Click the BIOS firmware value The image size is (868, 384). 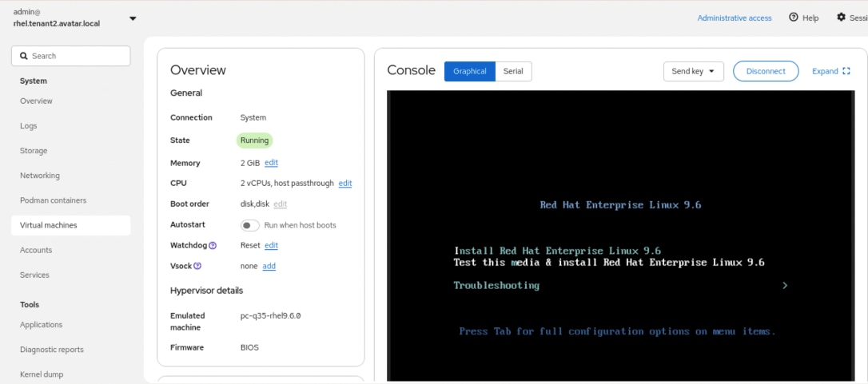point(249,347)
